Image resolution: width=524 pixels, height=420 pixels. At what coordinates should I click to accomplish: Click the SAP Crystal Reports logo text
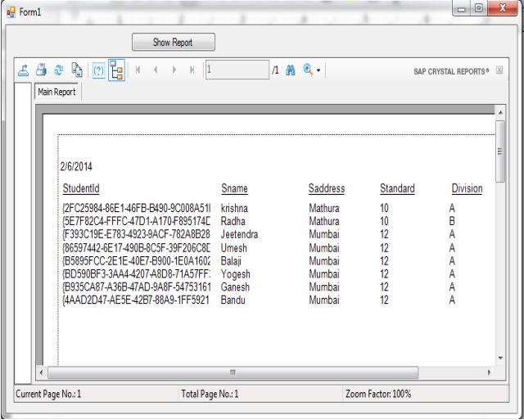451,72
